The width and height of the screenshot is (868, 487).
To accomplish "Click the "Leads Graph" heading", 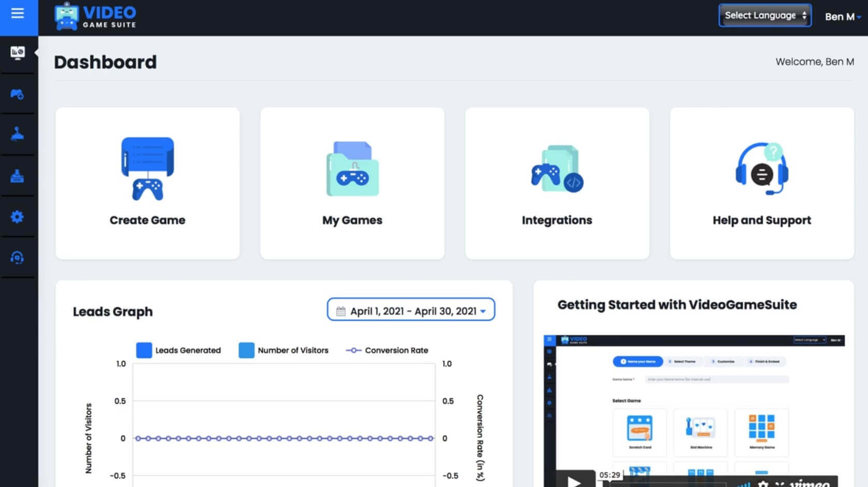I will pyautogui.click(x=113, y=312).
